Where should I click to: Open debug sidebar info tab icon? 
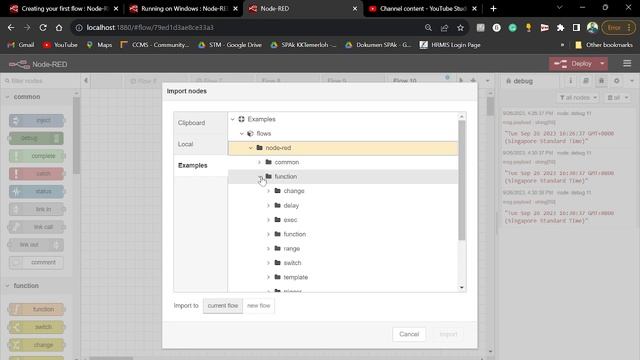(571, 81)
